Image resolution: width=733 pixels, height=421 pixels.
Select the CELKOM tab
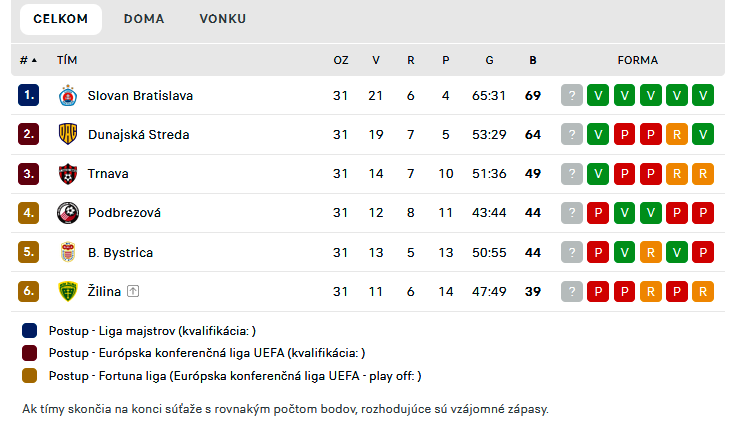point(60,19)
